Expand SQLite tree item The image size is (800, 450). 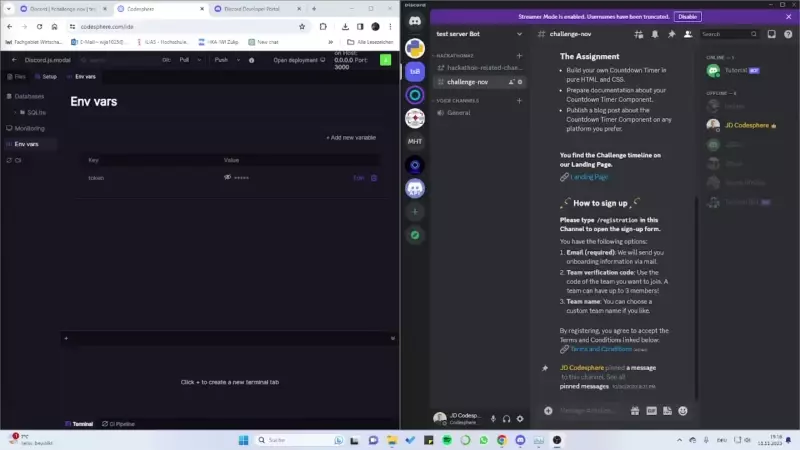click(x=15, y=112)
